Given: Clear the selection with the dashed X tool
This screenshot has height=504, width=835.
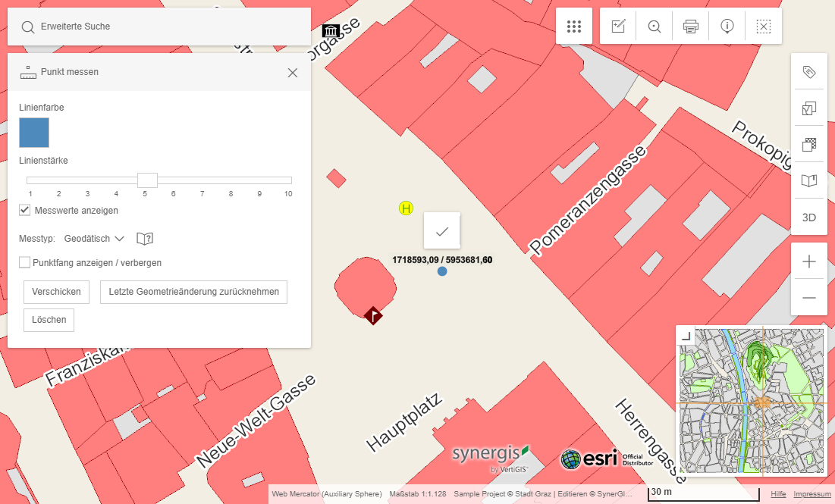Looking at the screenshot, I should pos(763,25).
